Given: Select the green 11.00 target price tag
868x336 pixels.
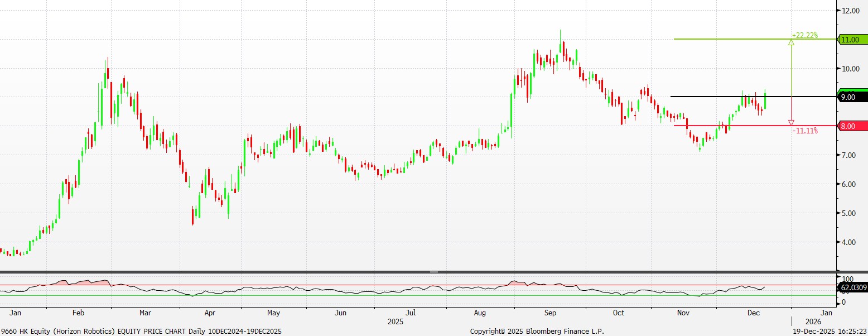Looking at the screenshot, I should (853, 40).
